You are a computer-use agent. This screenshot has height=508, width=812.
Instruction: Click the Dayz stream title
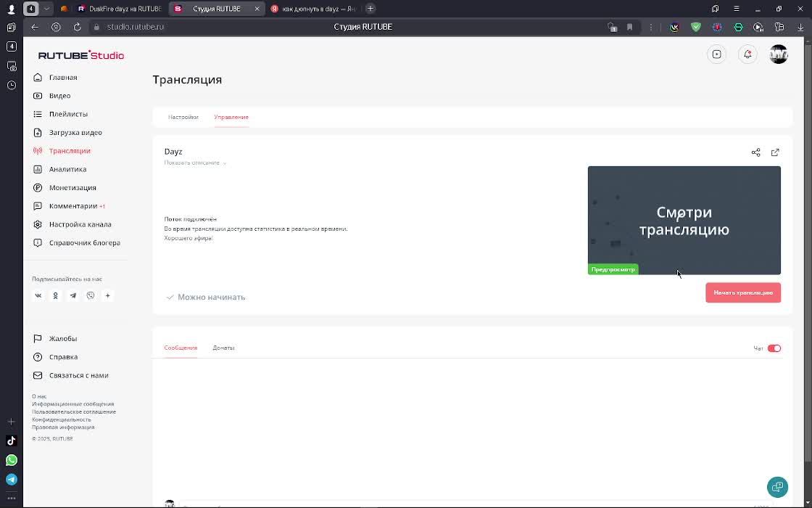(x=173, y=152)
